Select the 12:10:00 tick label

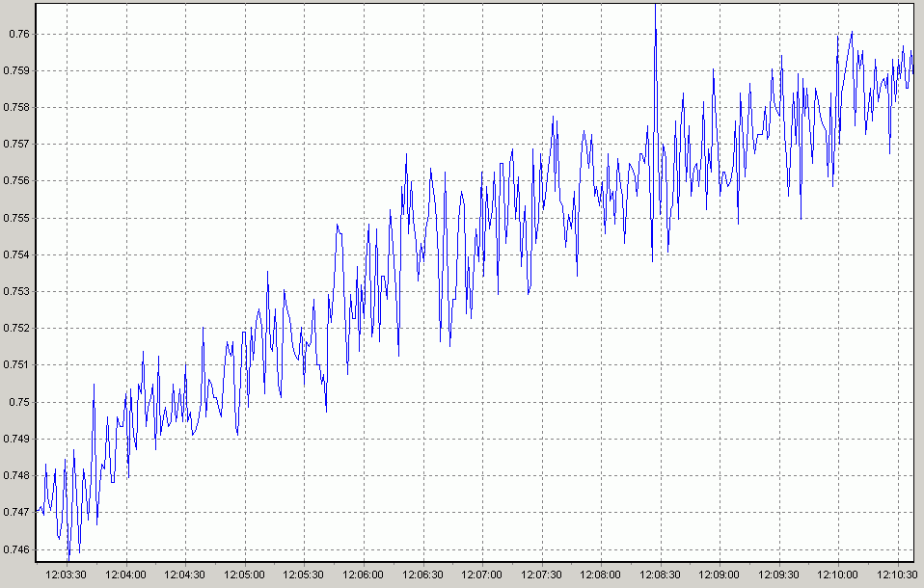pyautogui.click(x=837, y=575)
